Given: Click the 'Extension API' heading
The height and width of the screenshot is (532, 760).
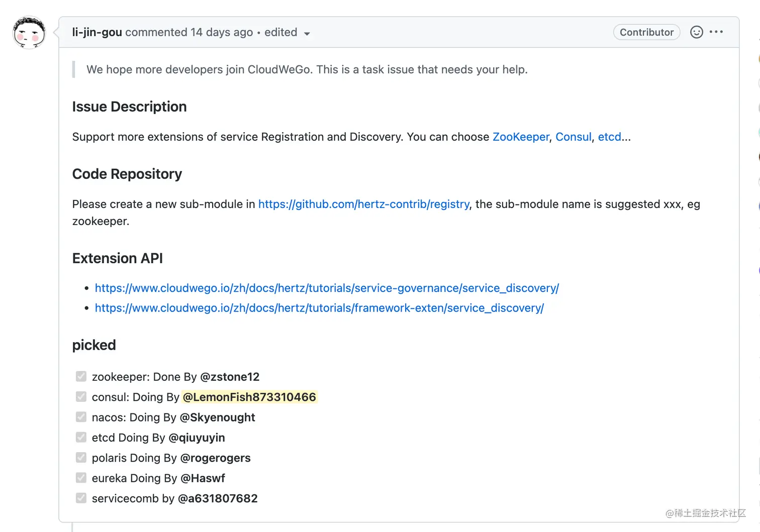Looking at the screenshot, I should click(x=117, y=258).
